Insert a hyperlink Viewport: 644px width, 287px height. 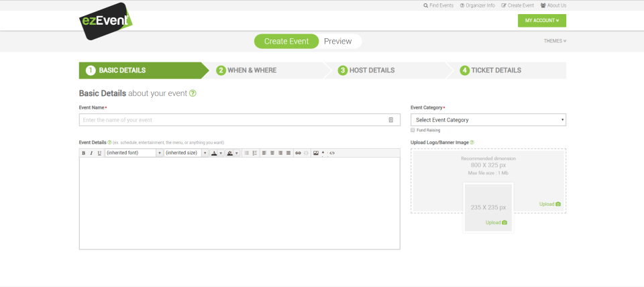click(x=298, y=153)
